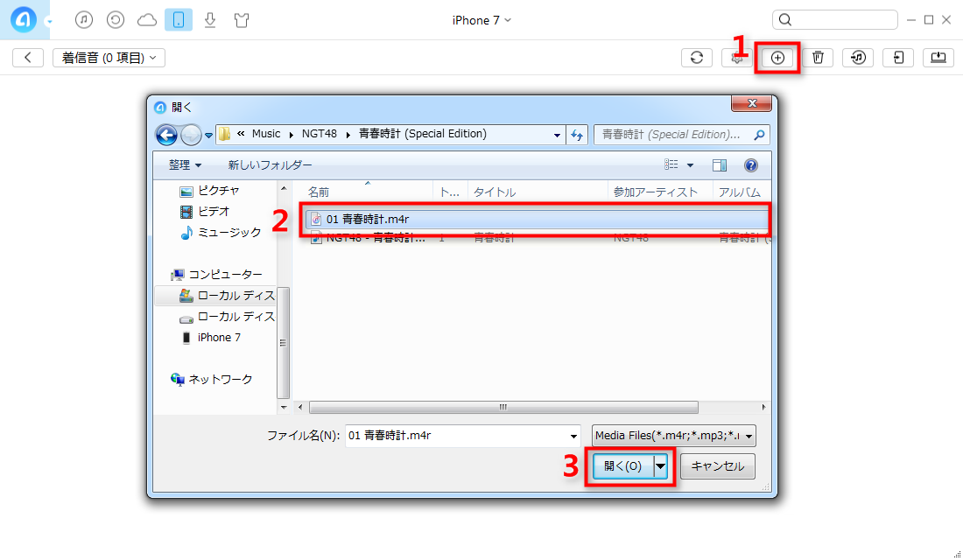Open the T-shirt skin icon
Viewport: 963px width, 560px height.
coord(242,20)
